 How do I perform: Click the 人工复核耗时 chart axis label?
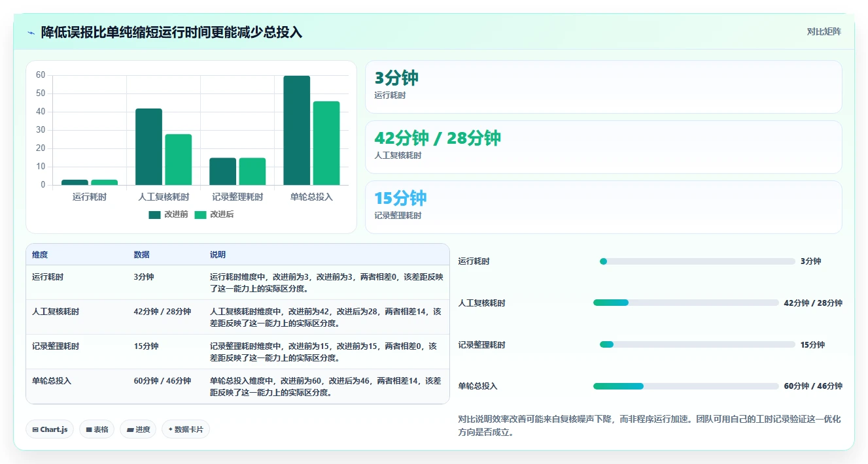pyautogui.click(x=164, y=197)
